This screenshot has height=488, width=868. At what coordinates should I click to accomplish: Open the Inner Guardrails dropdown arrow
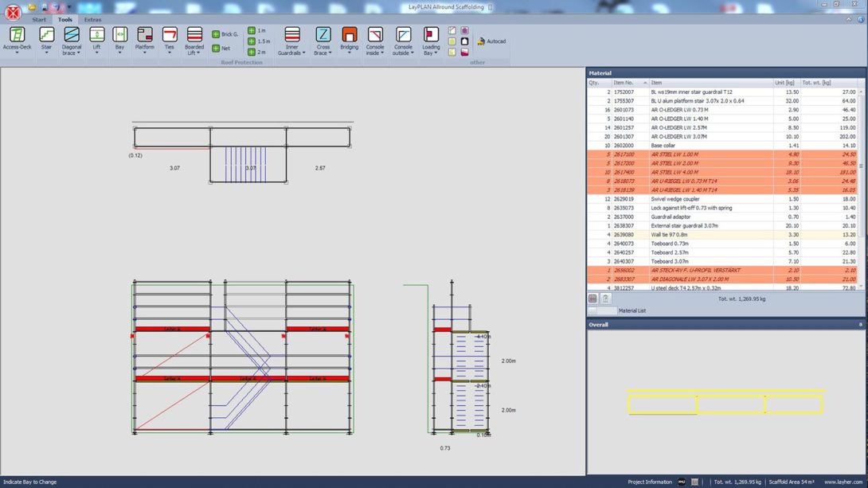point(303,53)
